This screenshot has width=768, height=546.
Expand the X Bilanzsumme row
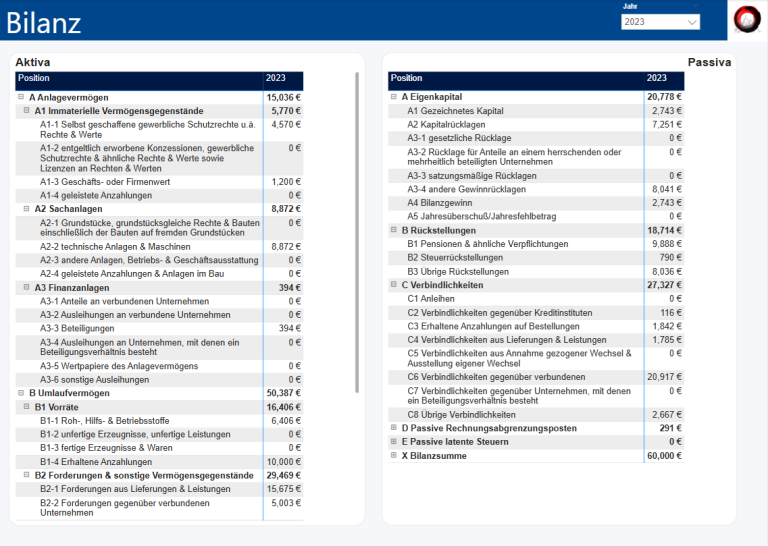point(394,456)
